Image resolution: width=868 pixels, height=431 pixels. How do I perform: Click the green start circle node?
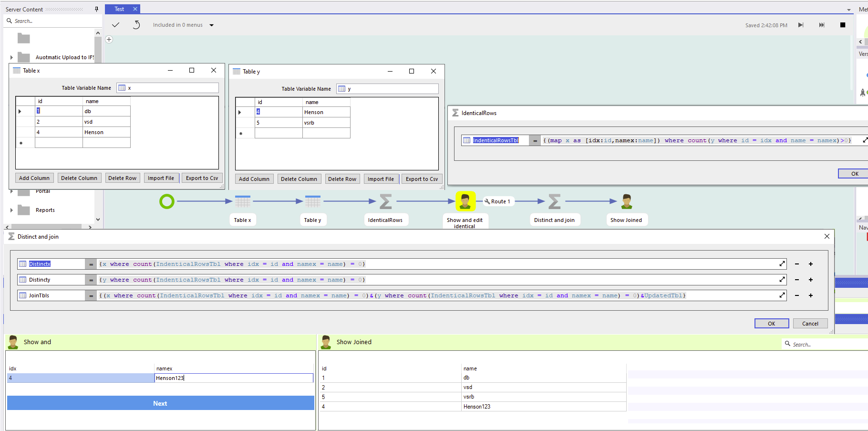[167, 201]
